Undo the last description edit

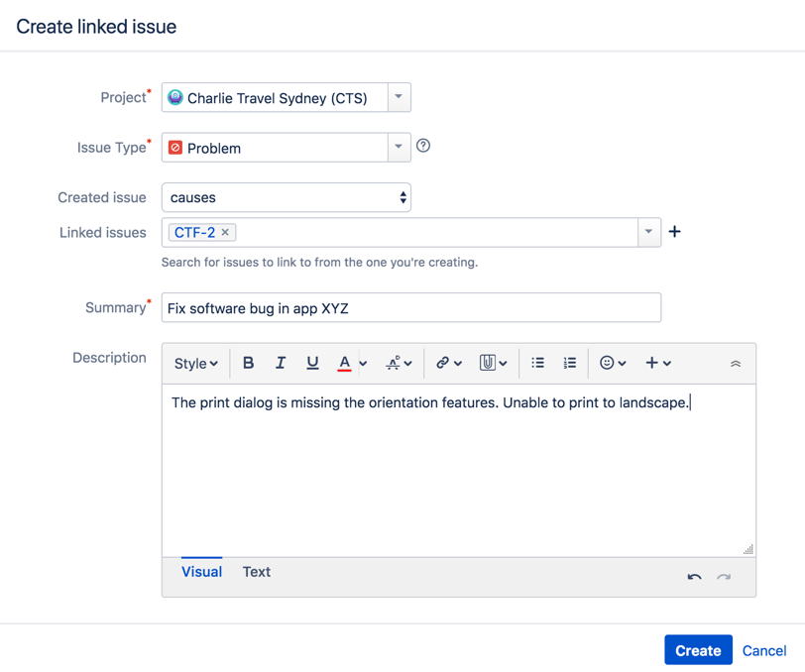(x=694, y=576)
